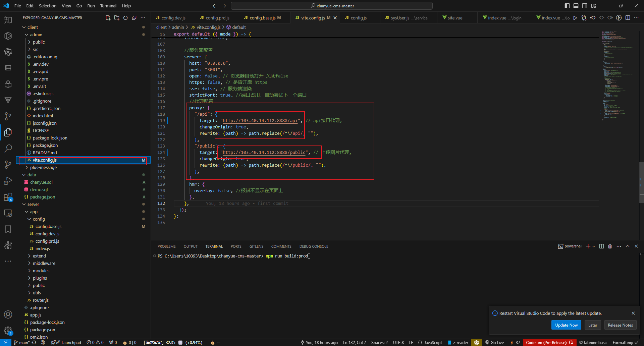Viewport: 644px width, 346px height.
Task: Open the Terminal menu
Action: [x=108, y=6]
